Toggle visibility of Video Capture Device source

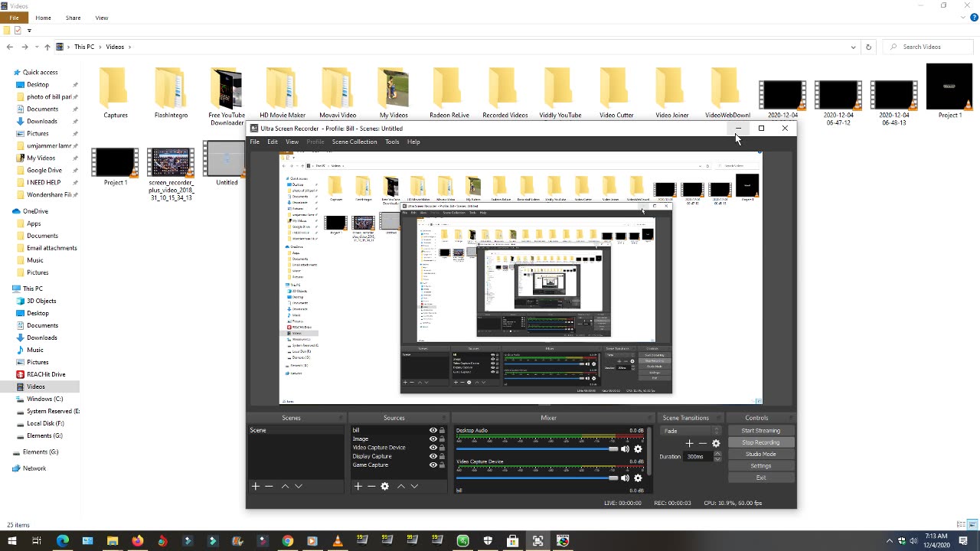(x=433, y=448)
